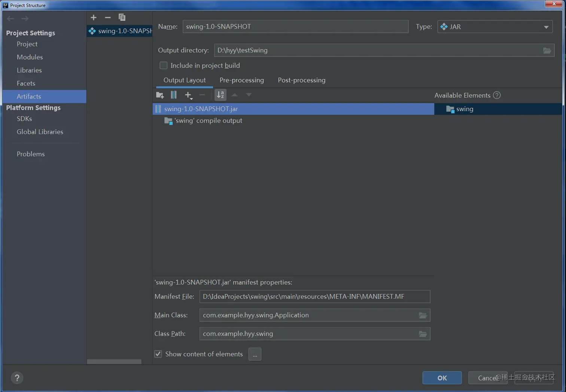This screenshot has width=566, height=392.
Task: Create directory in output layout
Action: [x=160, y=95]
